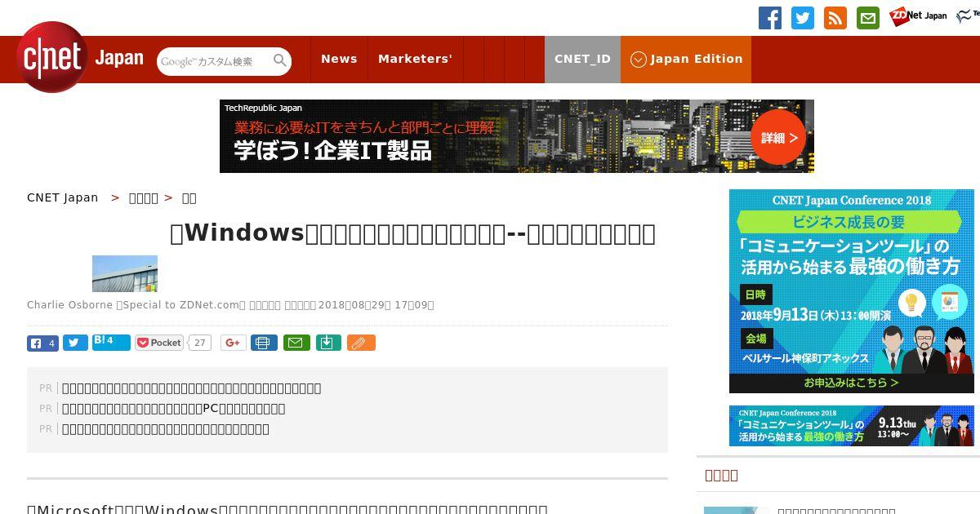Open the RSS feed icon
Viewport: 980px width, 514px height.
tap(835, 18)
